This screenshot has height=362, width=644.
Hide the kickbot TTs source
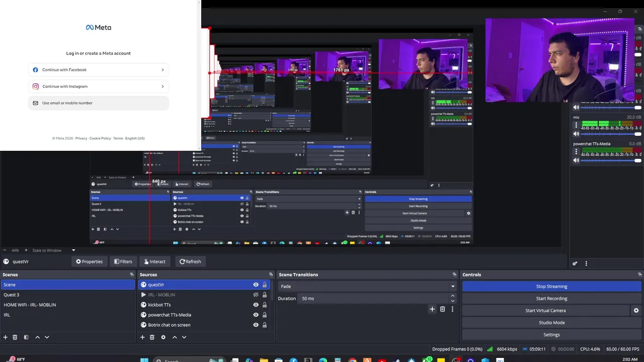[x=256, y=305]
